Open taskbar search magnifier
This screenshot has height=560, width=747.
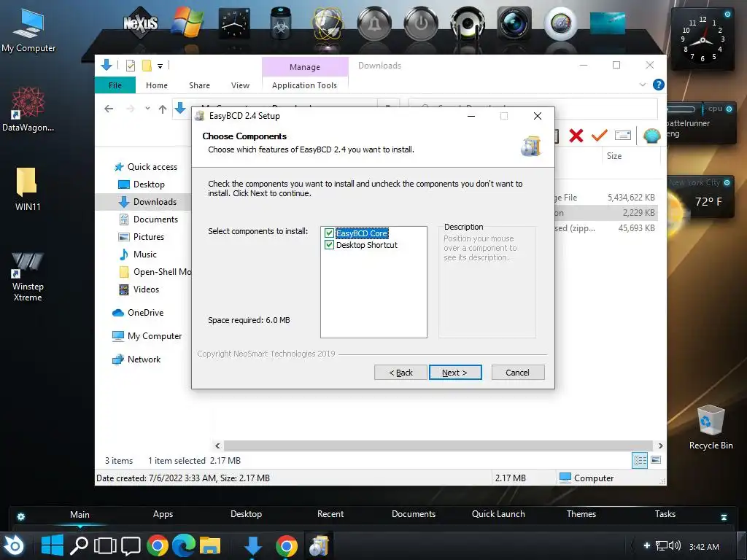(79, 545)
